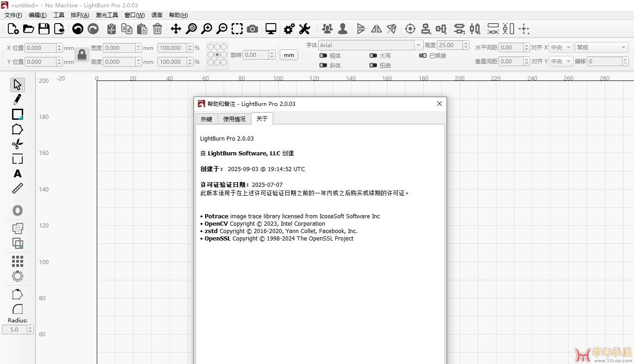Click the Frame selection dashed box icon

237,29
